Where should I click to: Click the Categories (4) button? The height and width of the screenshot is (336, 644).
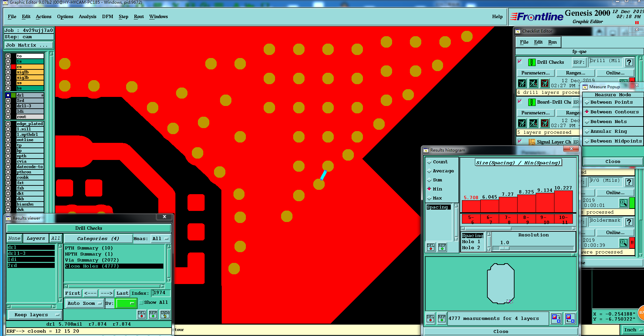(98, 239)
